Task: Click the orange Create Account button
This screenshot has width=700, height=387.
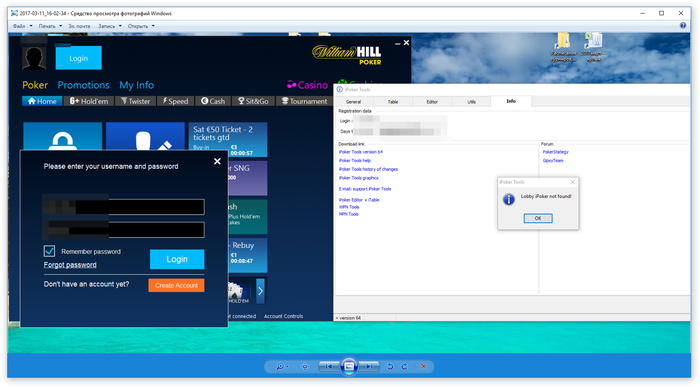Action: 176,285
